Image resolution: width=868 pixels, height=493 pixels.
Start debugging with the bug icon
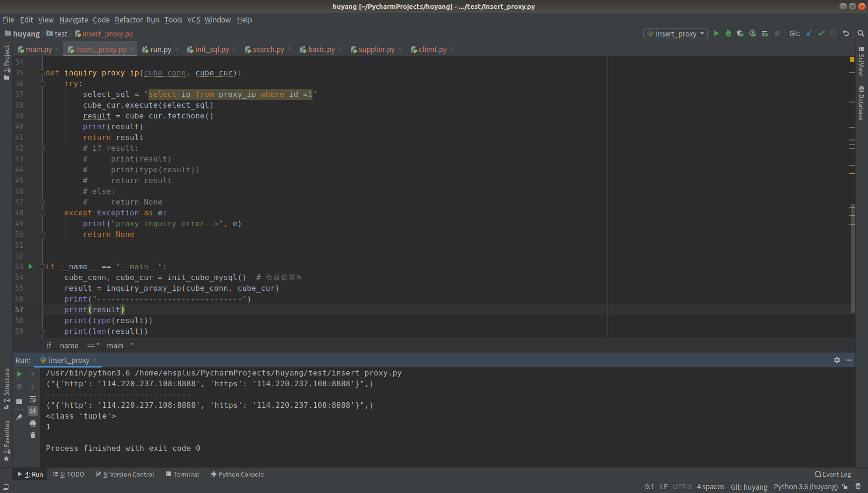point(728,33)
